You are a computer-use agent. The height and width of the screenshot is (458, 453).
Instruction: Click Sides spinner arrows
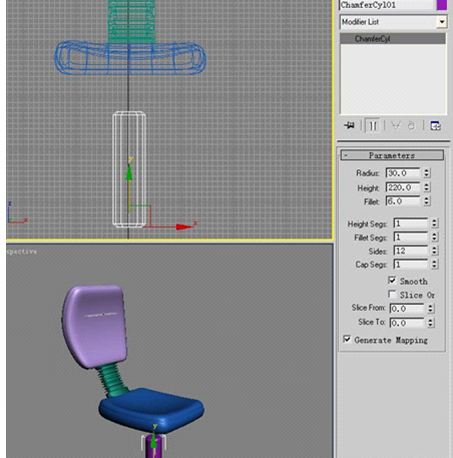pyautogui.click(x=434, y=251)
